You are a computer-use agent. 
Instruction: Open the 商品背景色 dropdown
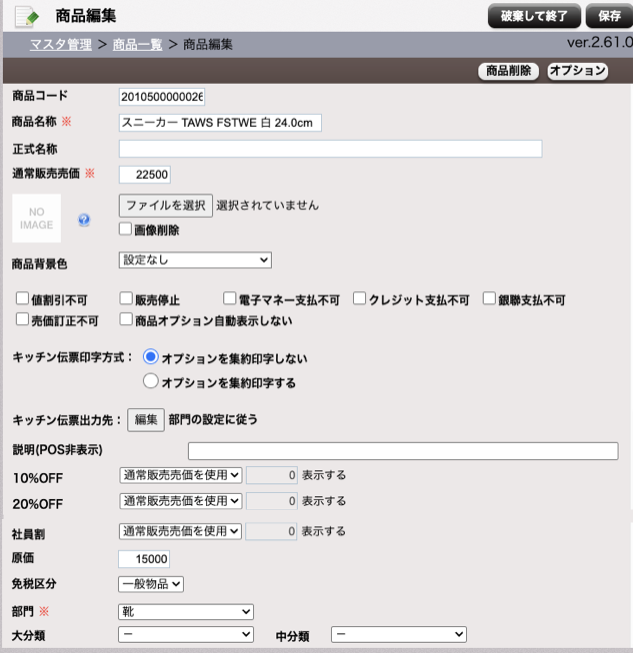coord(195,260)
